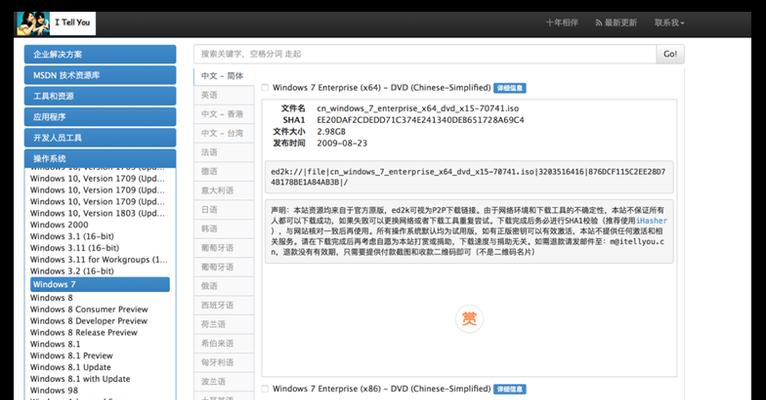Select Windows 3.1 (16-bit) entry
The height and width of the screenshot is (400, 766).
[72, 236]
